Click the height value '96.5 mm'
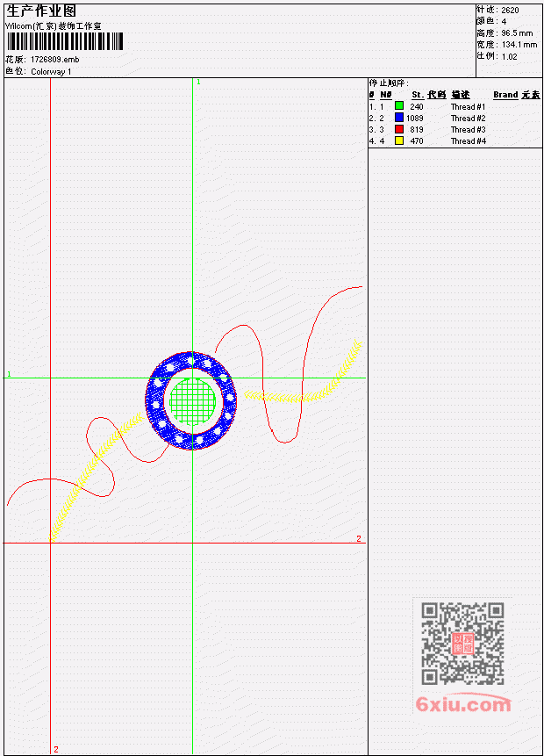This screenshot has width=544, height=756. tap(517, 33)
